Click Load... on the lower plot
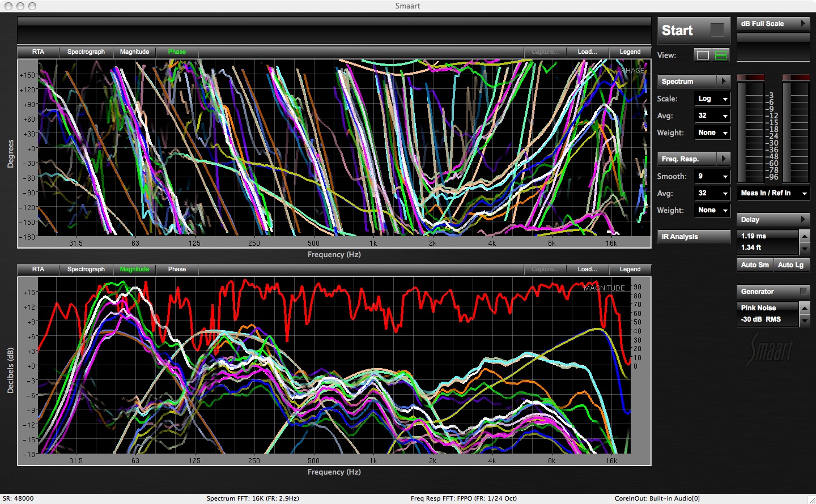This screenshot has width=816, height=504. 587,269
